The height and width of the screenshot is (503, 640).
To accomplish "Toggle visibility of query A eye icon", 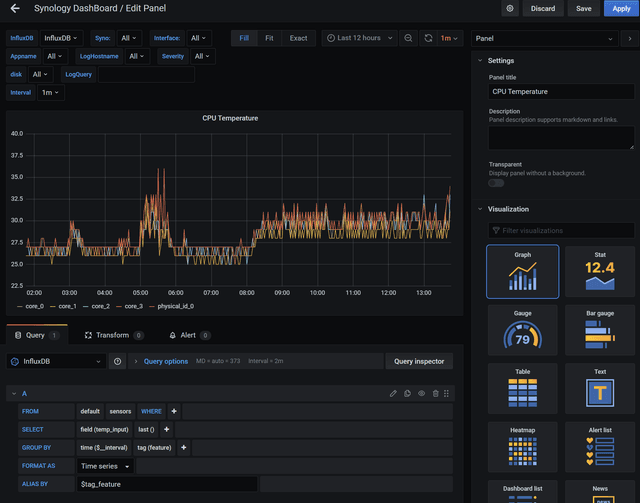I will coord(421,394).
